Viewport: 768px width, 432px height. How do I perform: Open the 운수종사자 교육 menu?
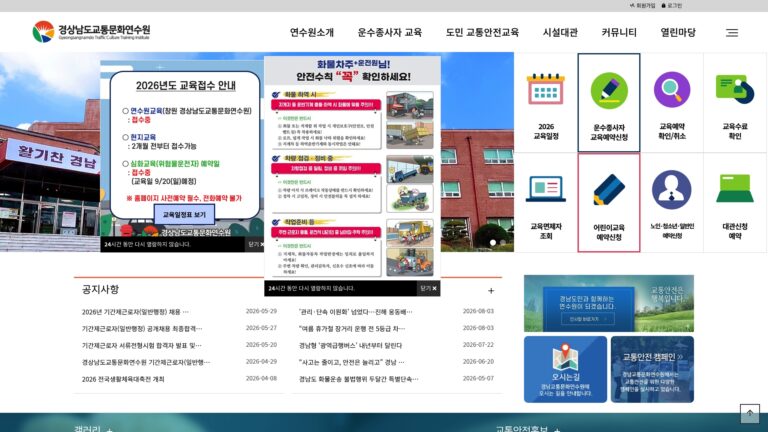(389, 33)
